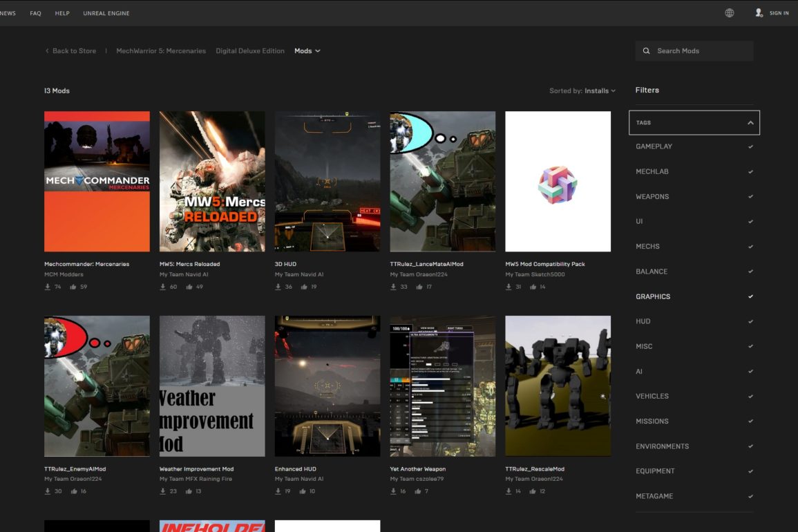The width and height of the screenshot is (798, 532).
Task: Open the Mods breadcrumb dropdown
Action: click(x=307, y=51)
